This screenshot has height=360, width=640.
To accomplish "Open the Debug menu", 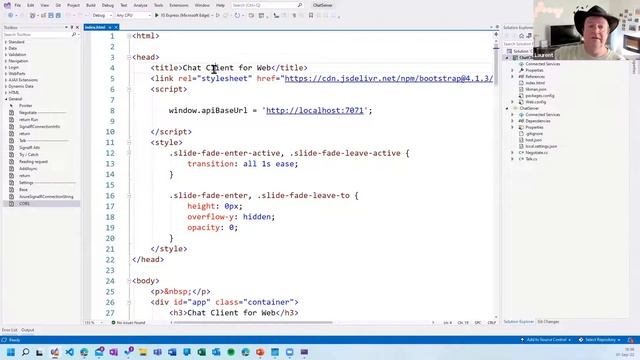I will coord(108,5).
